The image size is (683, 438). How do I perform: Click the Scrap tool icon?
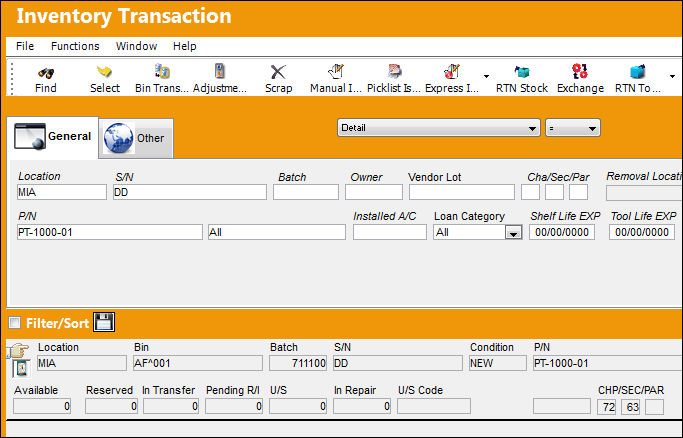click(x=278, y=72)
